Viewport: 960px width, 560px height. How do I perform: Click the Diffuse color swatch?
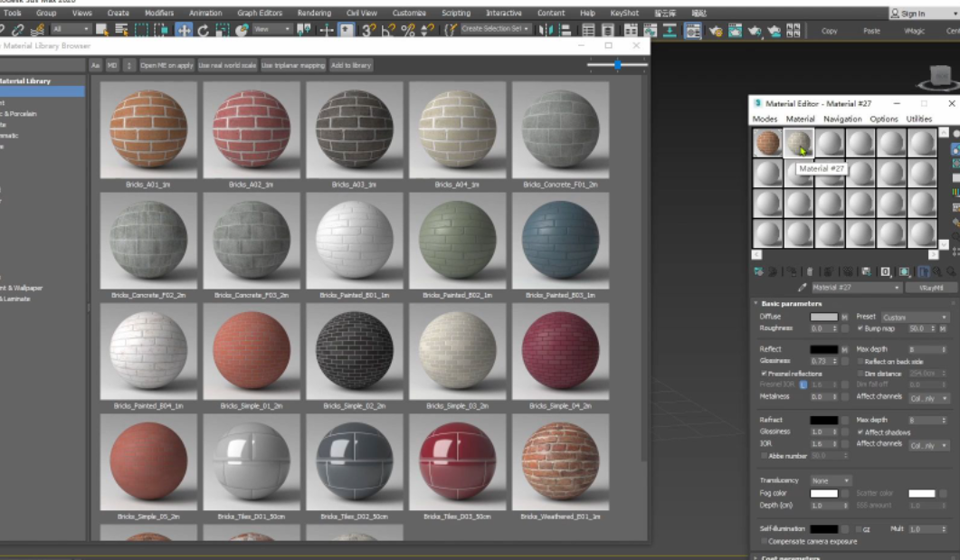click(823, 318)
